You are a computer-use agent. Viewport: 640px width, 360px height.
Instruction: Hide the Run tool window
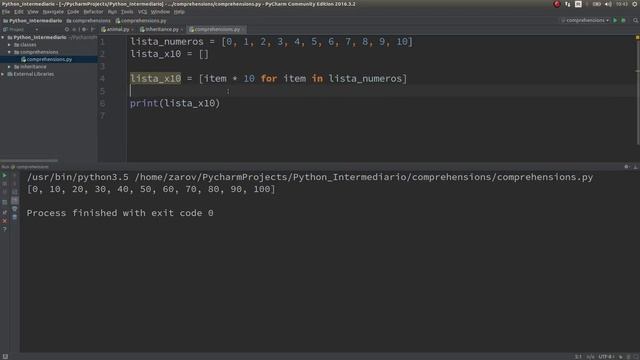click(635, 167)
